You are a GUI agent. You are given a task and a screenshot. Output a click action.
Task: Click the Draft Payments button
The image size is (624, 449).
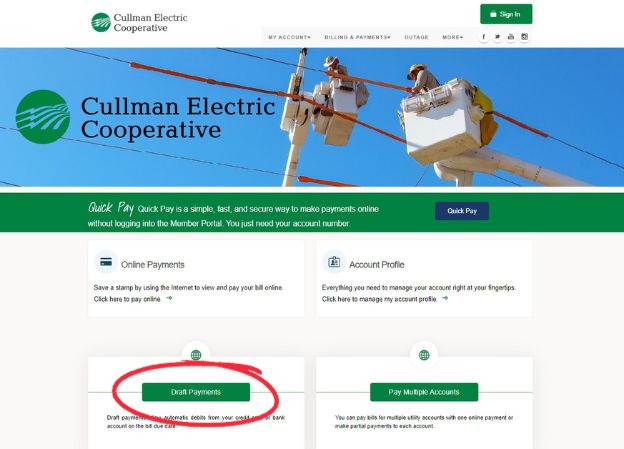[x=196, y=392]
